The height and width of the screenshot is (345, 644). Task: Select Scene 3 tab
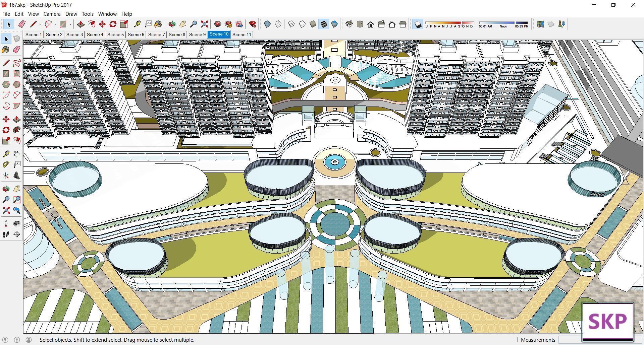(74, 34)
